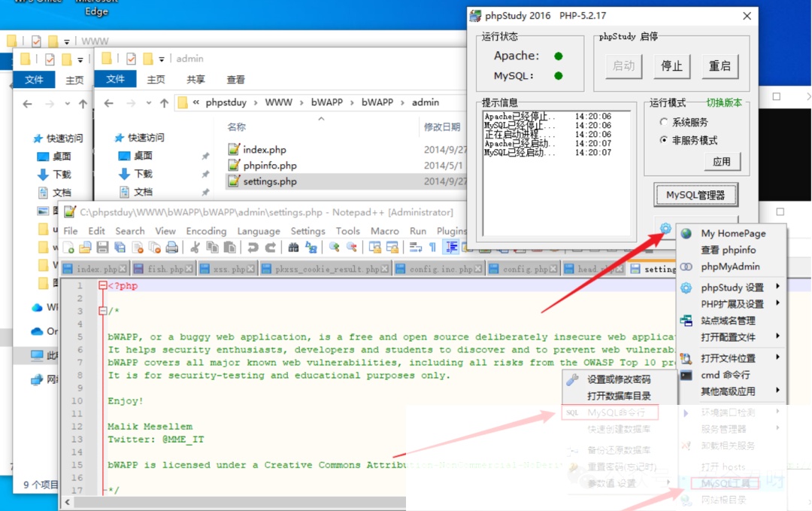Select 系统服务 radio button in phpStudy
This screenshot has width=812, height=511.
[663, 122]
